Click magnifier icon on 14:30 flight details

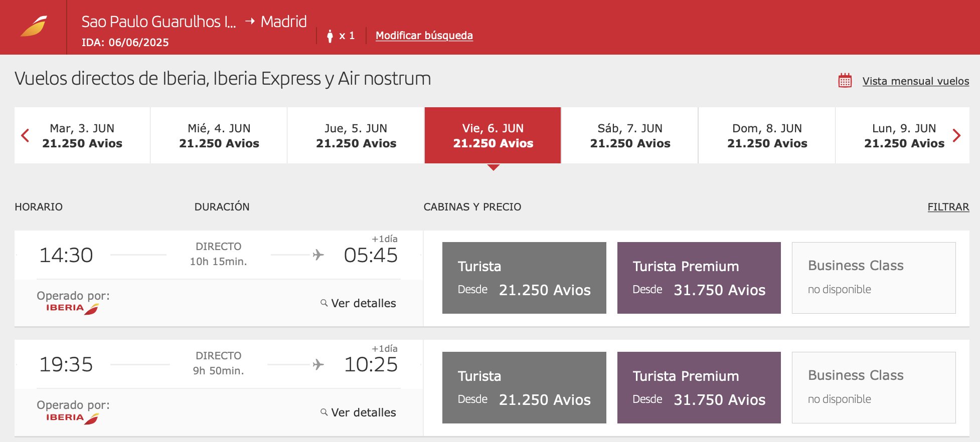(324, 303)
